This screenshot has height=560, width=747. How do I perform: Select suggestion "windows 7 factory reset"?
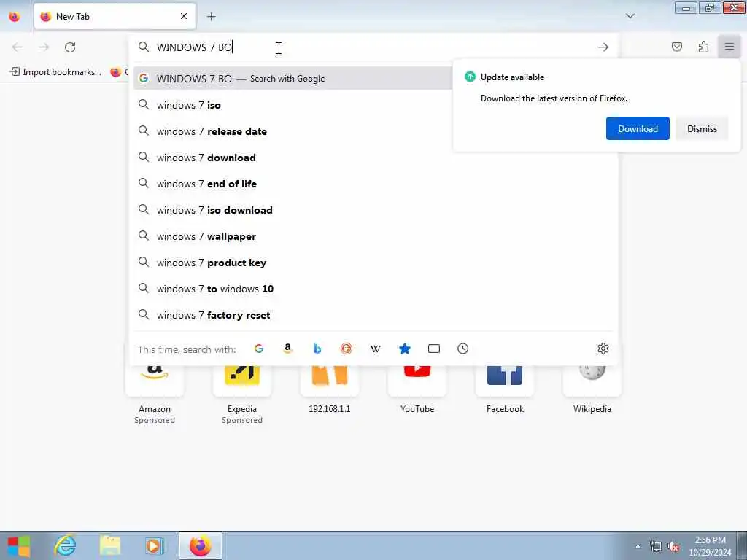pos(374,315)
